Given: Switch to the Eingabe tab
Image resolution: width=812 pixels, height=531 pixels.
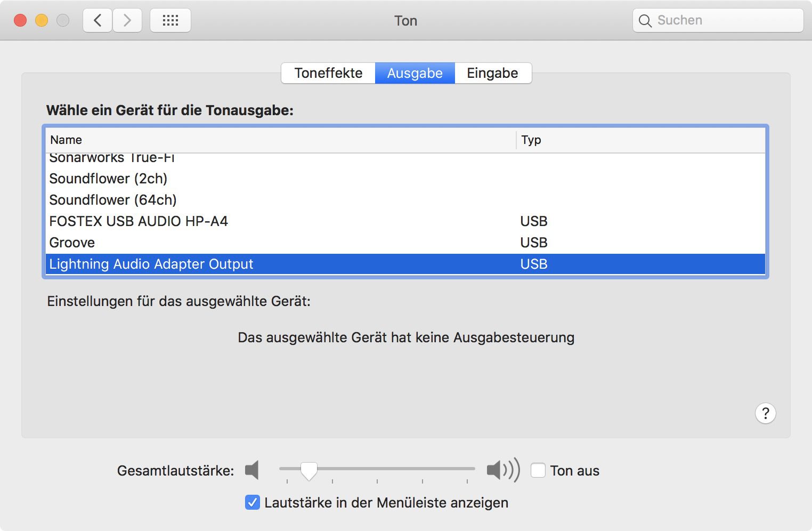Looking at the screenshot, I should [492, 73].
